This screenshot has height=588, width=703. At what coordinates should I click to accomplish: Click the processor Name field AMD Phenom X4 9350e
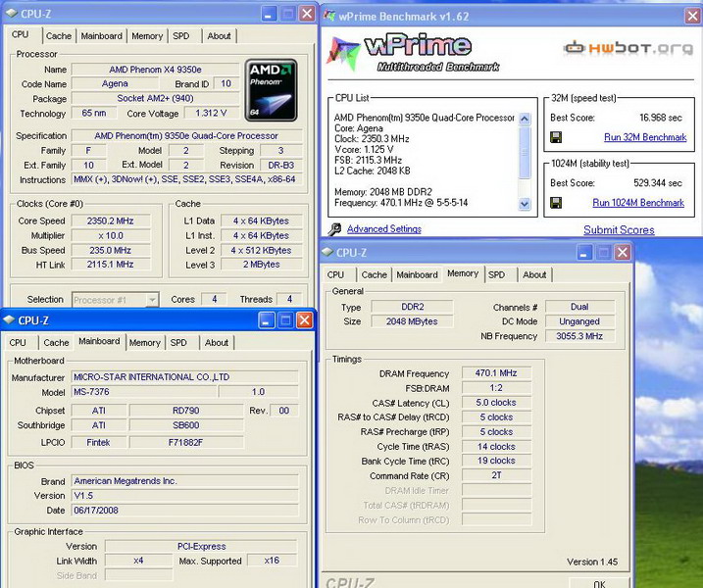tap(155, 70)
